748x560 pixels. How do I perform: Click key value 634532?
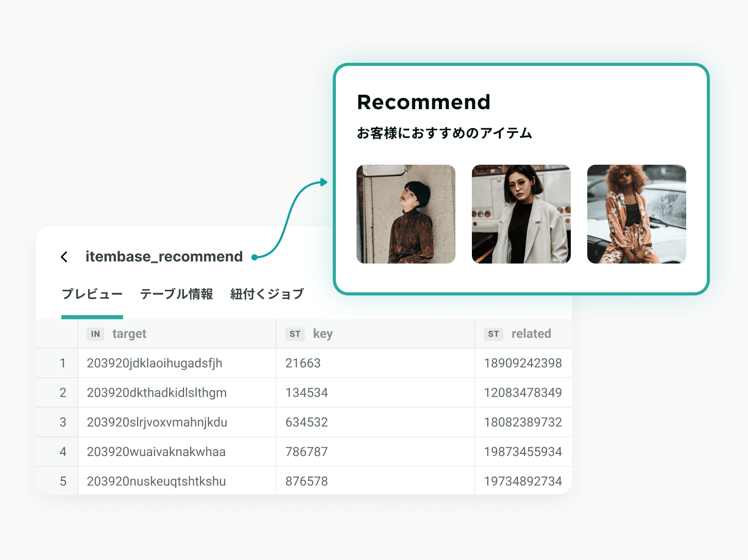[307, 422]
